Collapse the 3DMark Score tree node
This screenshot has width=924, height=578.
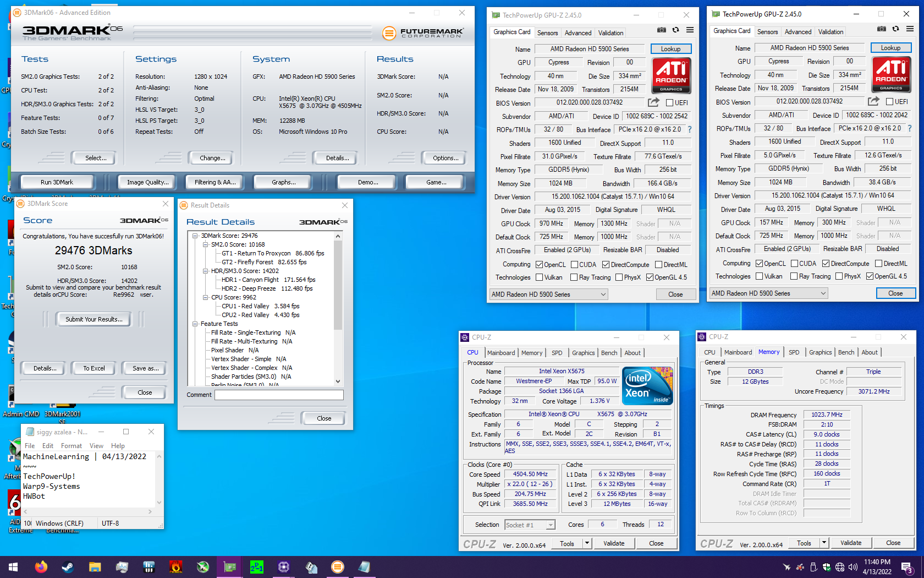pyautogui.click(x=195, y=236)
